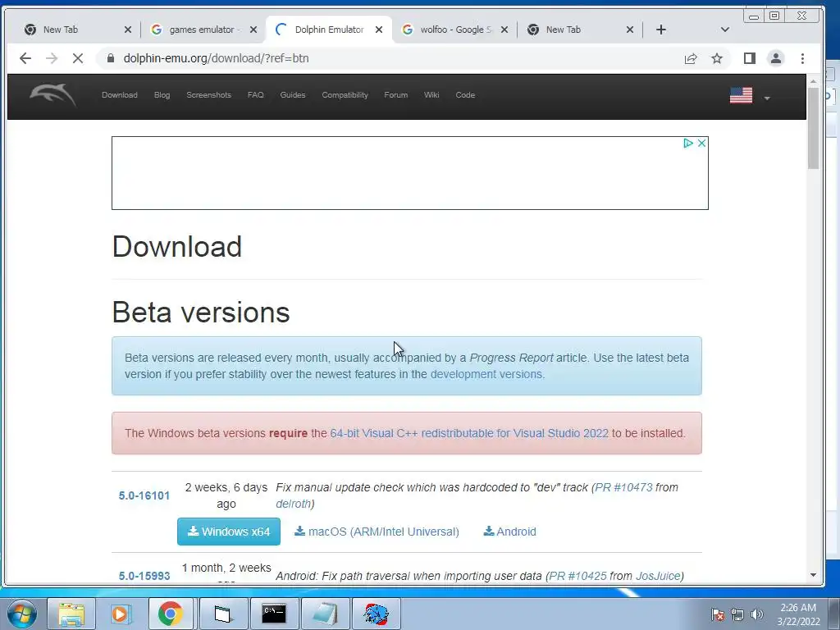Open the command prompt taskbar icon
The height and width of the screenshot is (630, 840).
point(274,614)
